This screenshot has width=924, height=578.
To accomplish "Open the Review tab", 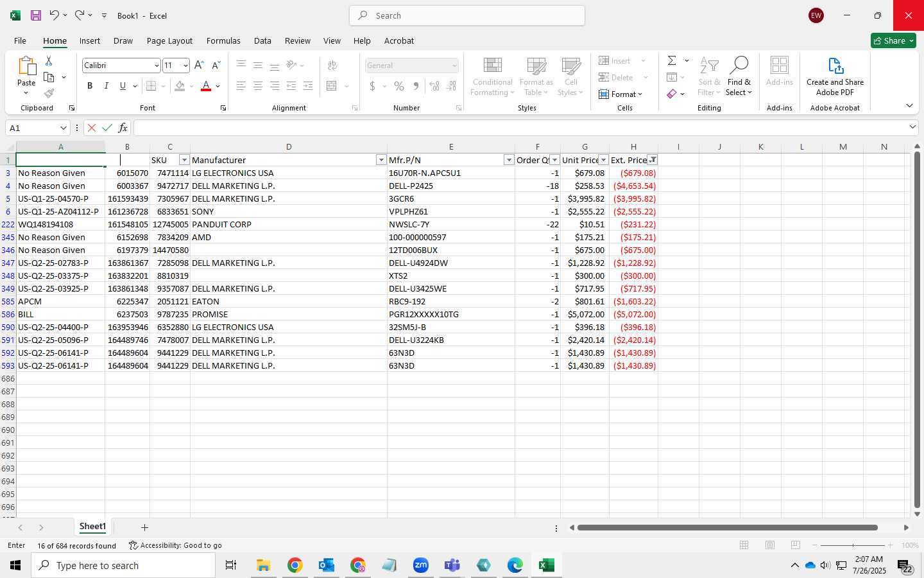I will click(298, 40).
